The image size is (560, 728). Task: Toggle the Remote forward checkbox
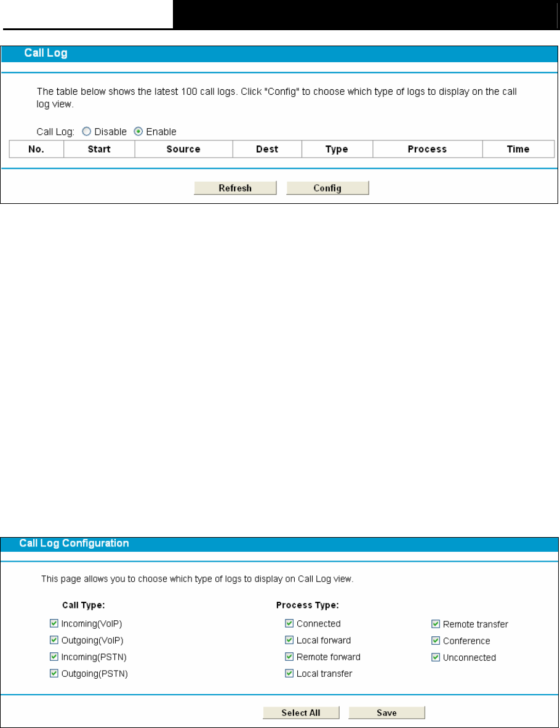[x=289, y=657]
